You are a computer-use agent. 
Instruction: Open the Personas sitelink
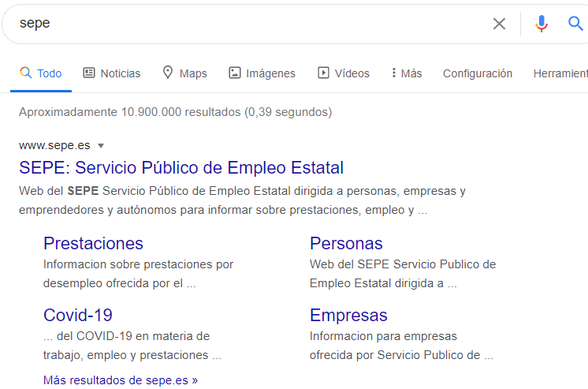click(346, 243)
